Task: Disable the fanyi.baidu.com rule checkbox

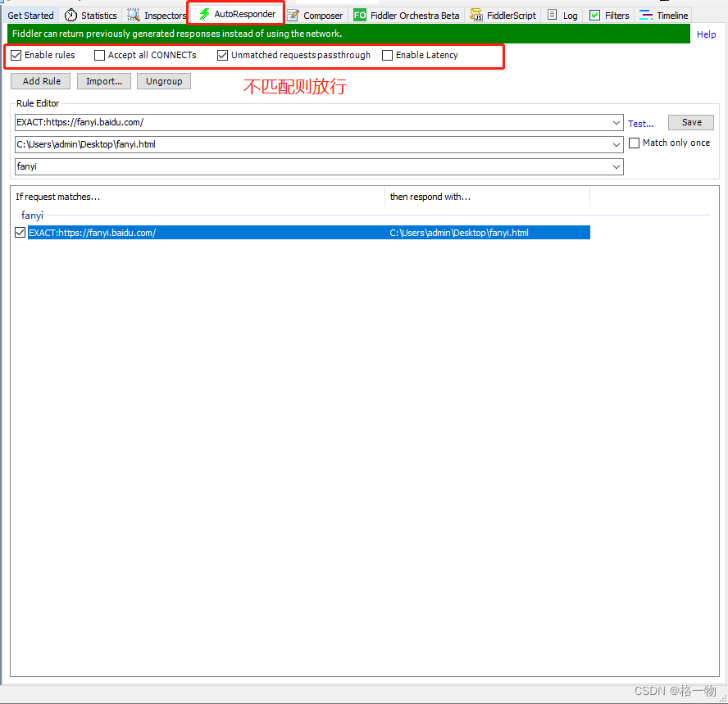Action: [20, 233]
